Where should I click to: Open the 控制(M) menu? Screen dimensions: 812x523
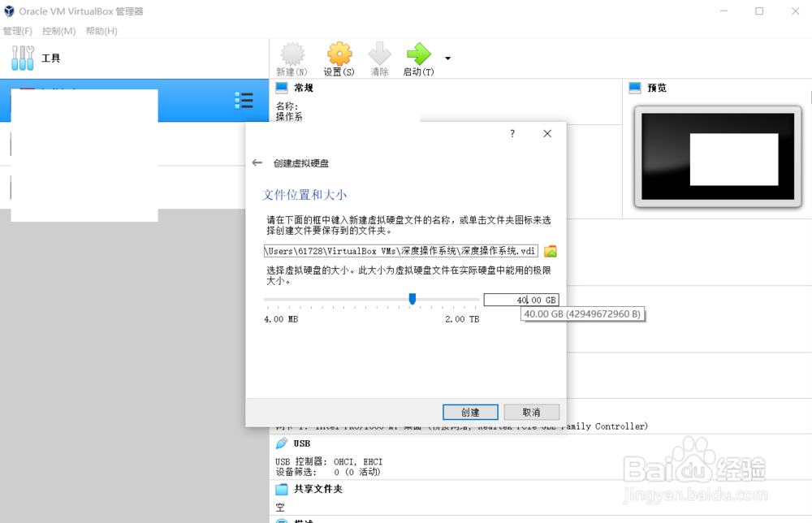coord(58,31)
